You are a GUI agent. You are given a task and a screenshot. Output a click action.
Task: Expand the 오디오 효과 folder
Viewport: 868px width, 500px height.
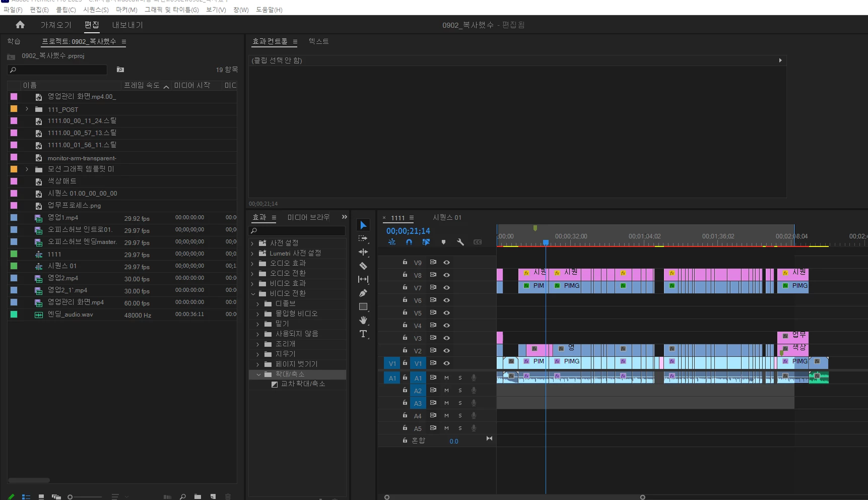pyautogui.click(x=253, y=263)
